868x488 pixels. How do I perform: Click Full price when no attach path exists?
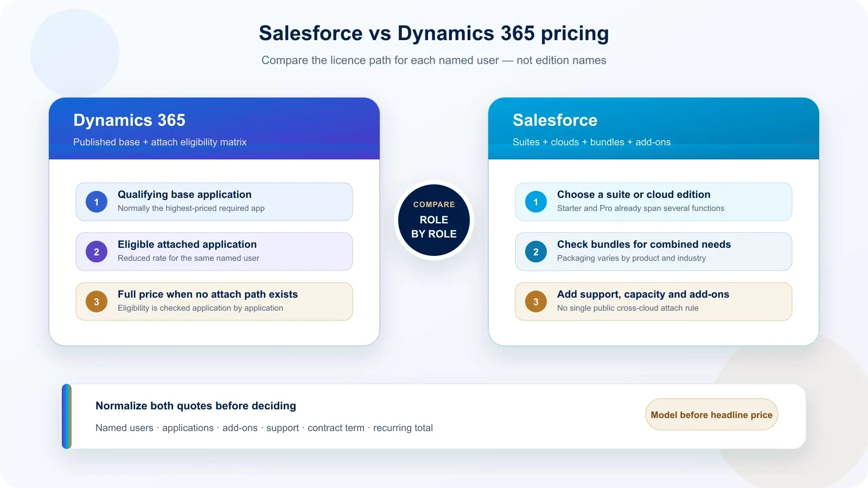click(x=208, y=294)
